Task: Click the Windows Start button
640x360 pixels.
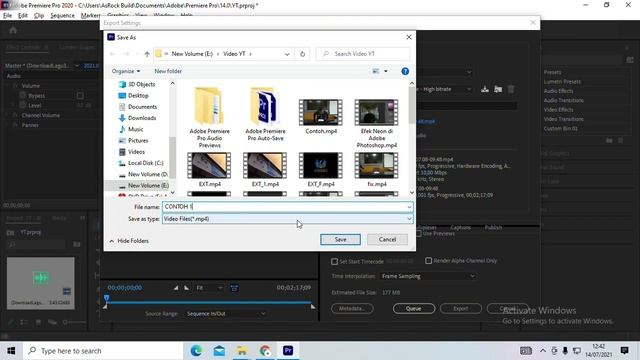Action: [x=11, y=351]
